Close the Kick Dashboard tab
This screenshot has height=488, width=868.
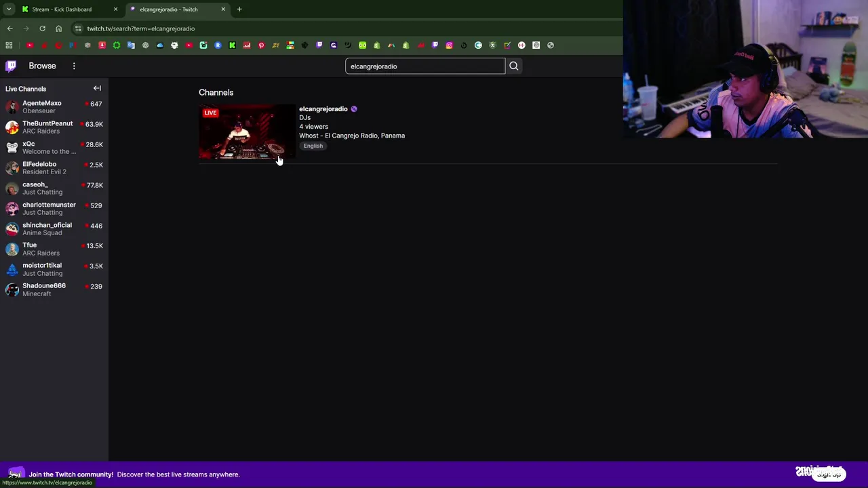pos(115,9)
